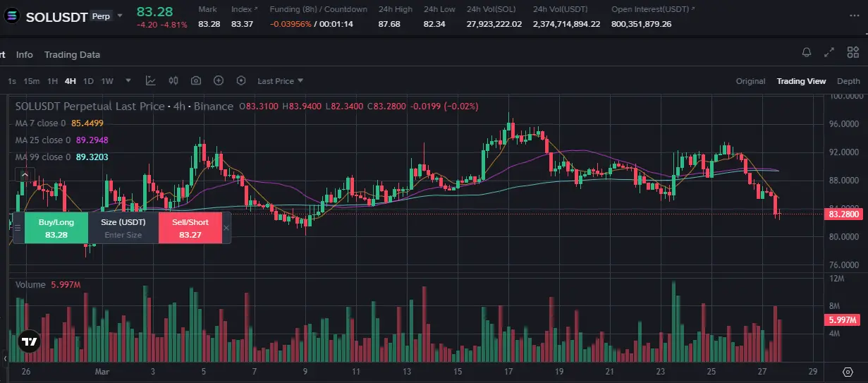The image size is (868, 383).
Task: Change chart style via candlestick icon
Action: pyautogui.click(x=173, y=81)
